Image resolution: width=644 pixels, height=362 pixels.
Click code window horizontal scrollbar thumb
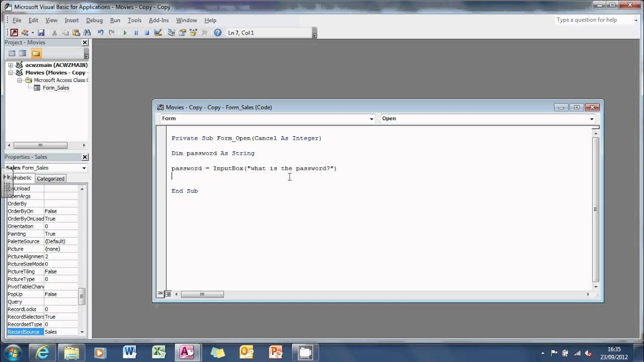(x=202, y=294)
